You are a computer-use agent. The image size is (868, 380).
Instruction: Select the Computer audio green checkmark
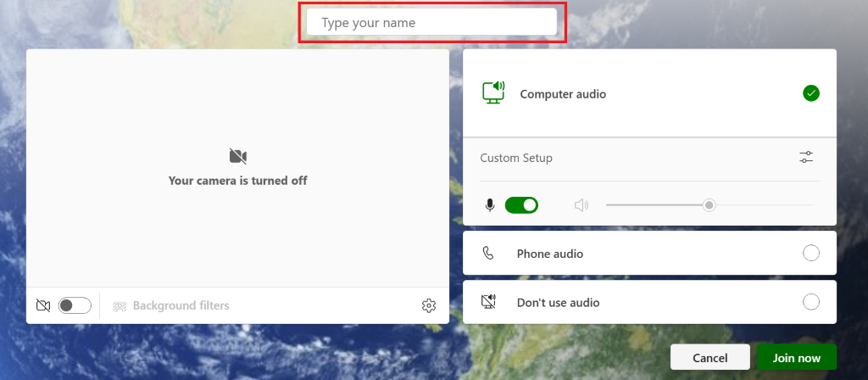[811, 93]
